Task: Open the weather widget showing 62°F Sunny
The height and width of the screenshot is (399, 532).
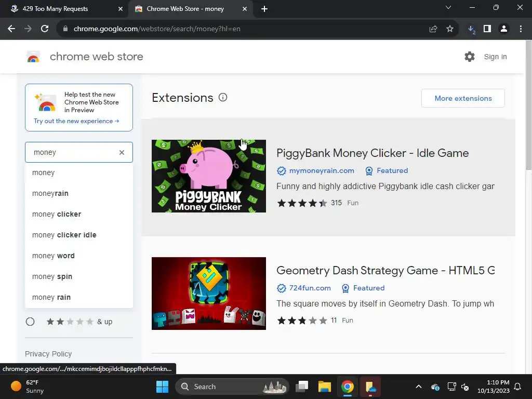Action: pyautogui.click(x=27, y=387)
